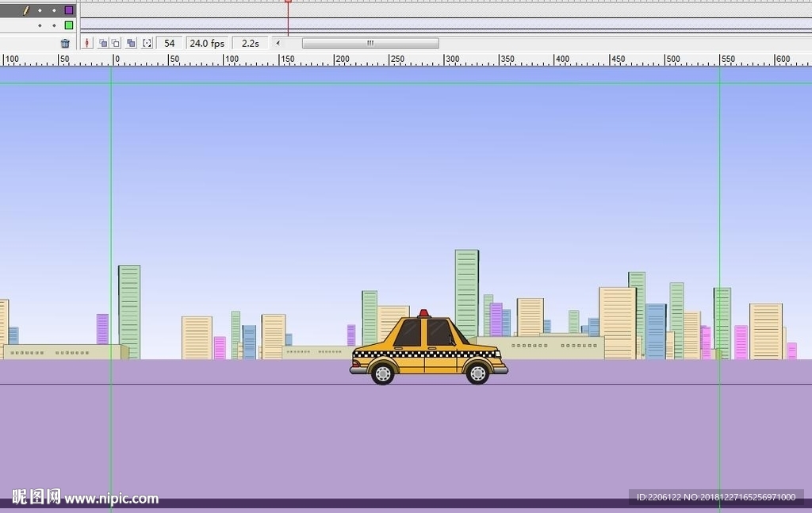Click the elapsed time 2.2s value

[250, 44]
